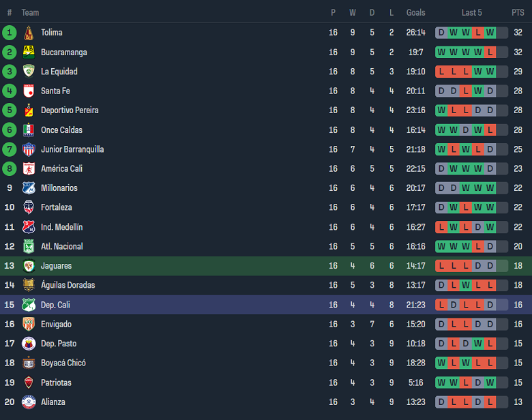Click the Atl. Nacional team crest icon
This screenshot has width=532, height=420.
(x=29, y=246)
